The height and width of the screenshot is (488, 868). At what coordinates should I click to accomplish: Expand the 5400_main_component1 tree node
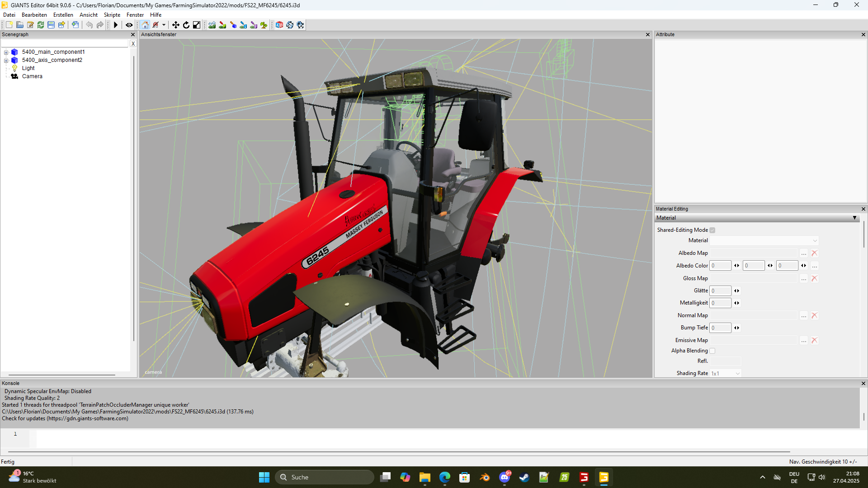pyautogui.click(x=6, y=52)
